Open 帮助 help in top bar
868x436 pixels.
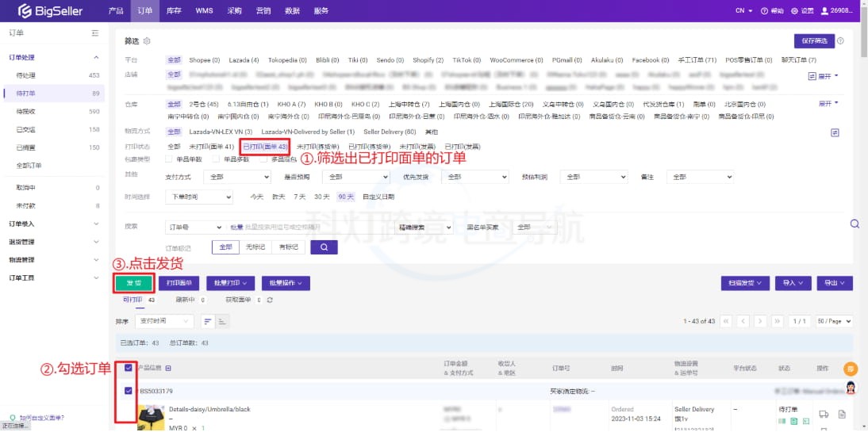(772, 11)
